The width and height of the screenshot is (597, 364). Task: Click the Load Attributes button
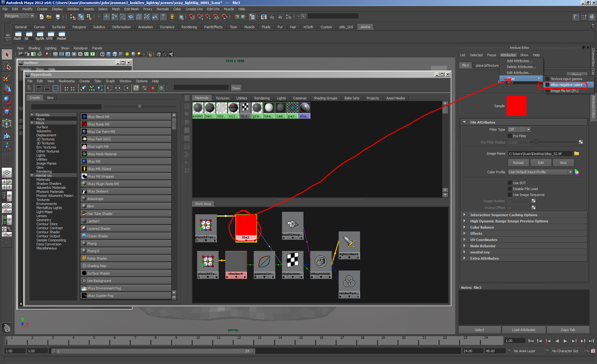click(x=524, y=330)
